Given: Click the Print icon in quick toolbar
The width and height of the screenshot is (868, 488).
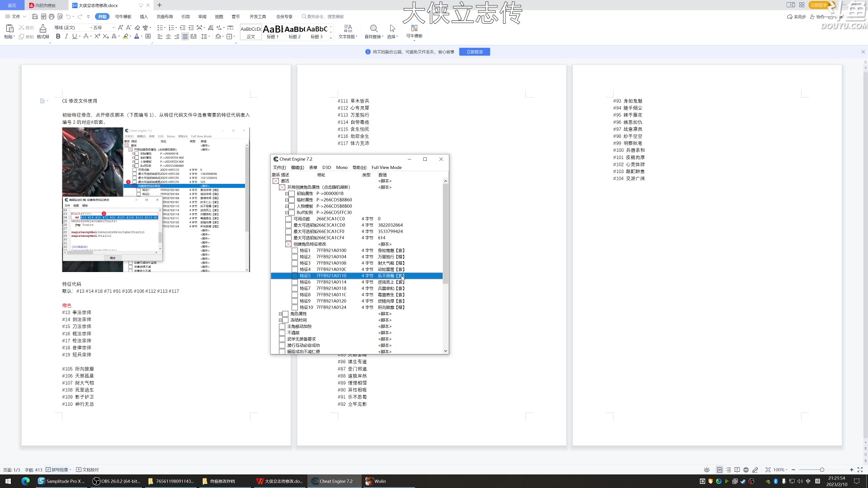Looking at the screenshot, I should pyautogui.click(x=52, y=17).
